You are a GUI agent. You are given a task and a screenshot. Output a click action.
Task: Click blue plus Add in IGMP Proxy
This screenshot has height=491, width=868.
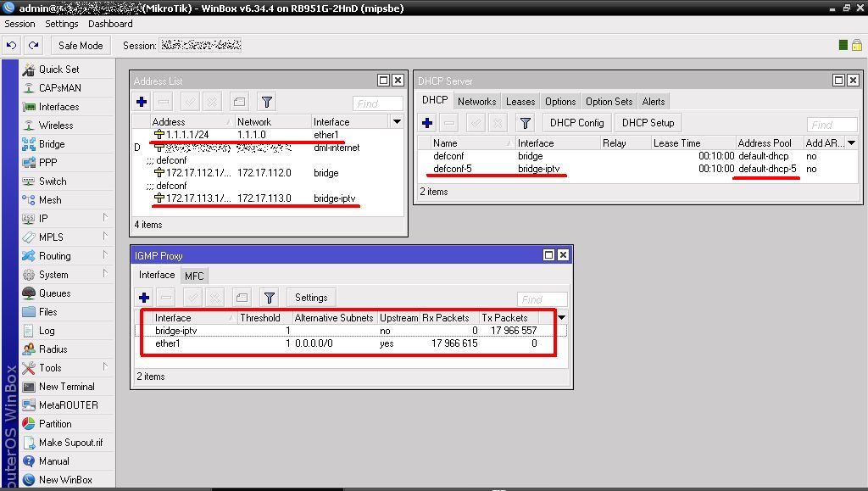tap(144, 298)
